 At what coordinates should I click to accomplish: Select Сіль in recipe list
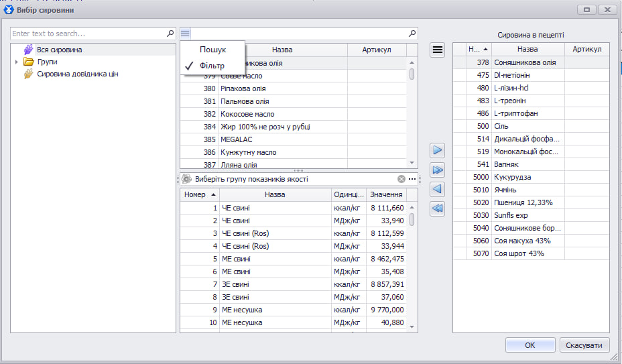[531, 126]
